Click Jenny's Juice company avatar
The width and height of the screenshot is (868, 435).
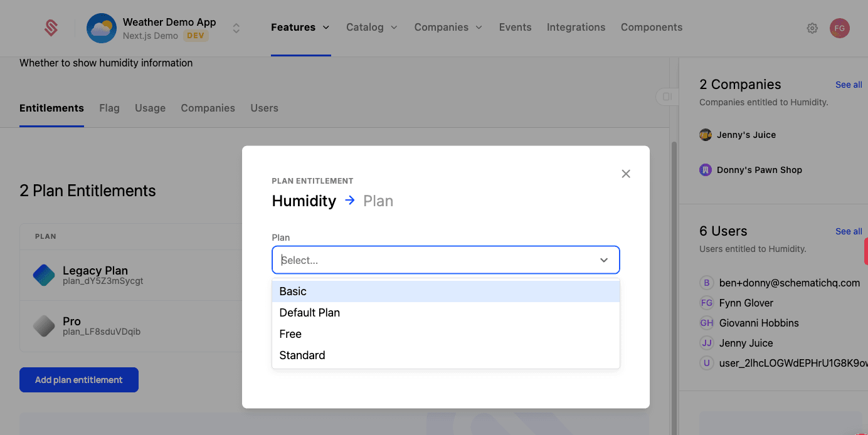[x=706, y=135]
